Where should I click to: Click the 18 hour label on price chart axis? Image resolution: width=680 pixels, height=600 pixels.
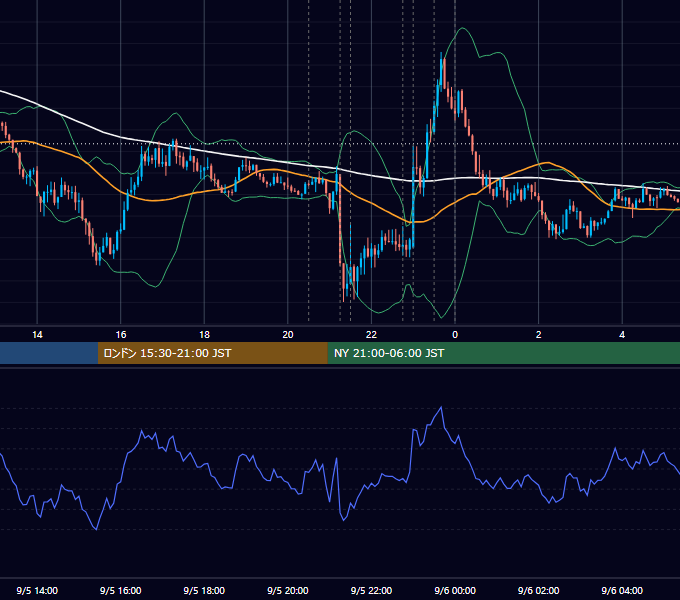coord(204,335)
